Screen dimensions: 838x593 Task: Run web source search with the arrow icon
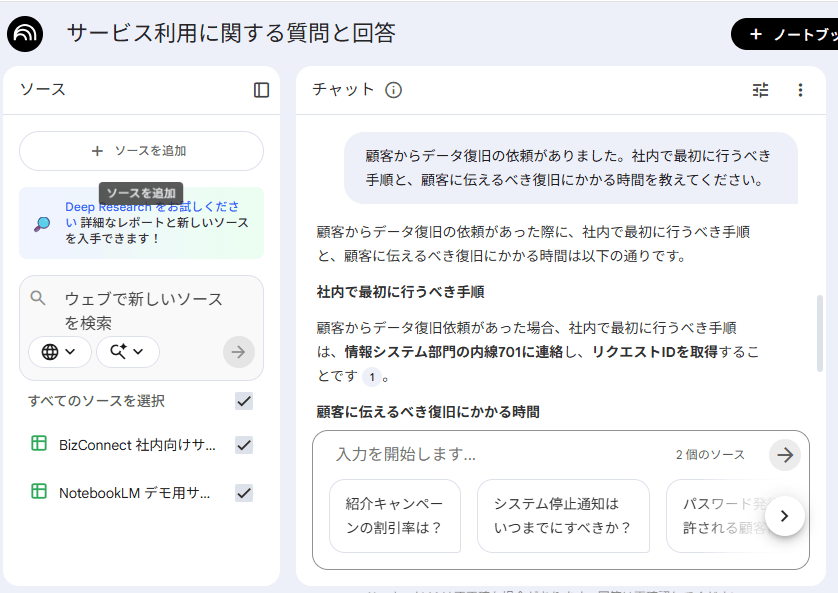click(238, 352)
